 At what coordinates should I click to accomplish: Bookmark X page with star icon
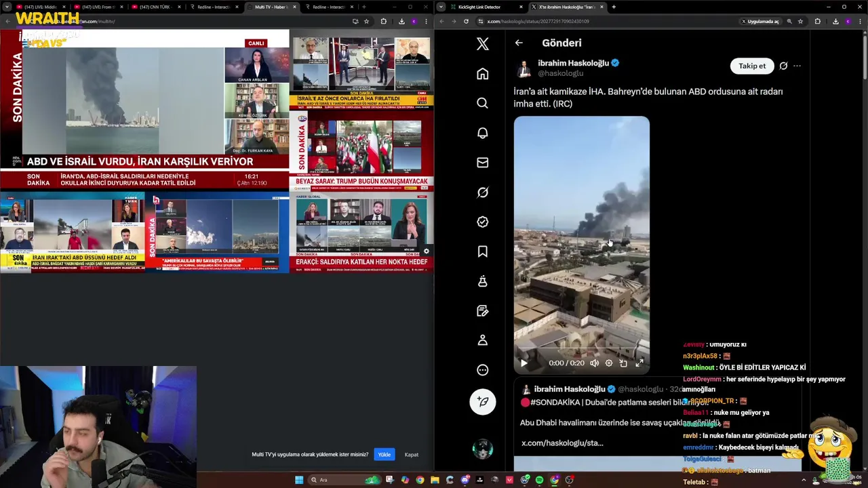coord(800,21)
